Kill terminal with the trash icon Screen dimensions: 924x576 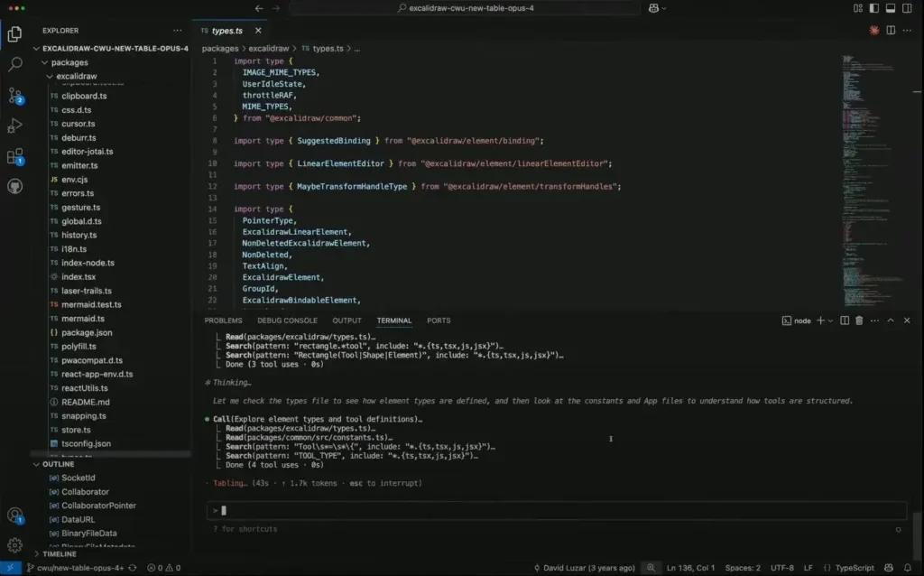click(x=859, y=321)
